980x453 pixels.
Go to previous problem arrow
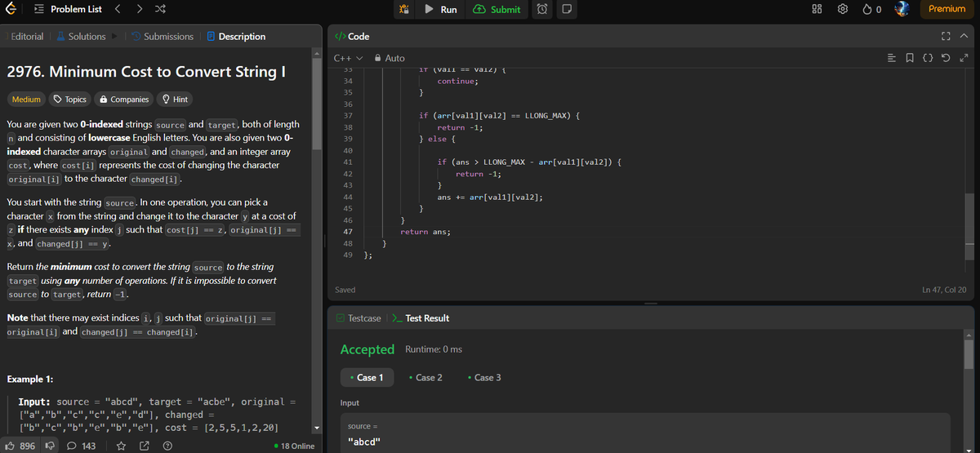(x=117, y=9)
